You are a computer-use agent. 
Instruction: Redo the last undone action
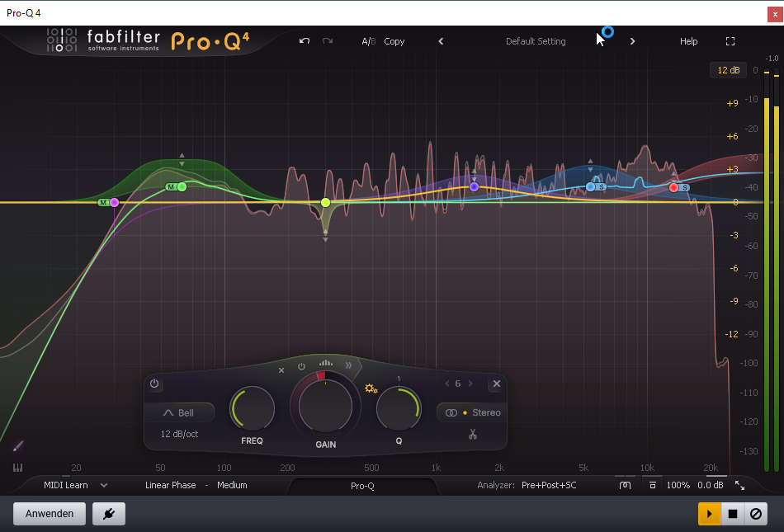[328, 41]
